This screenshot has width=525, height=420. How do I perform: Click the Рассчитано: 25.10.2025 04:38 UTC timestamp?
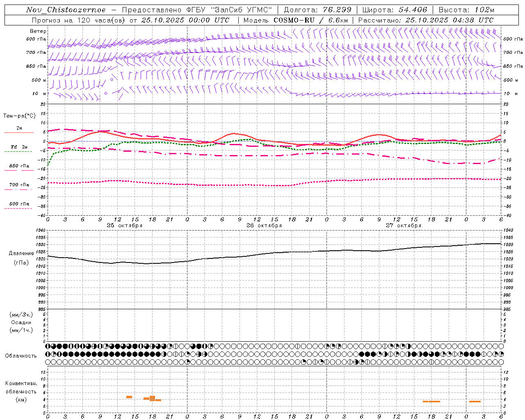coord(426,20)
